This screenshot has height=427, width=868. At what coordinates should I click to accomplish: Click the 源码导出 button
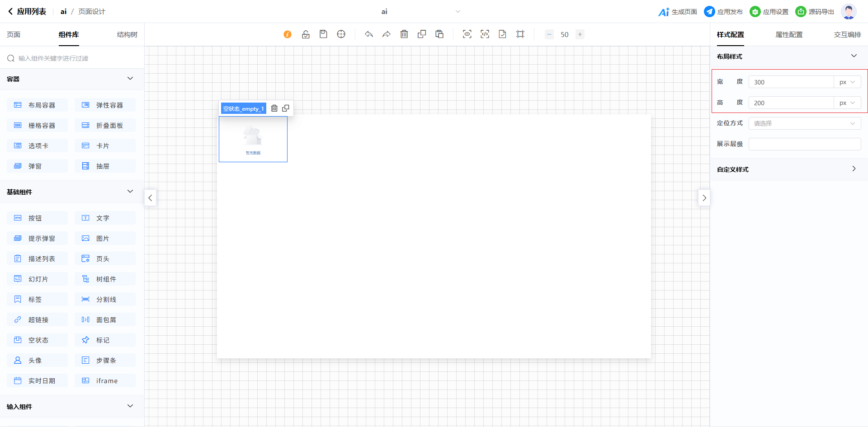815,12
